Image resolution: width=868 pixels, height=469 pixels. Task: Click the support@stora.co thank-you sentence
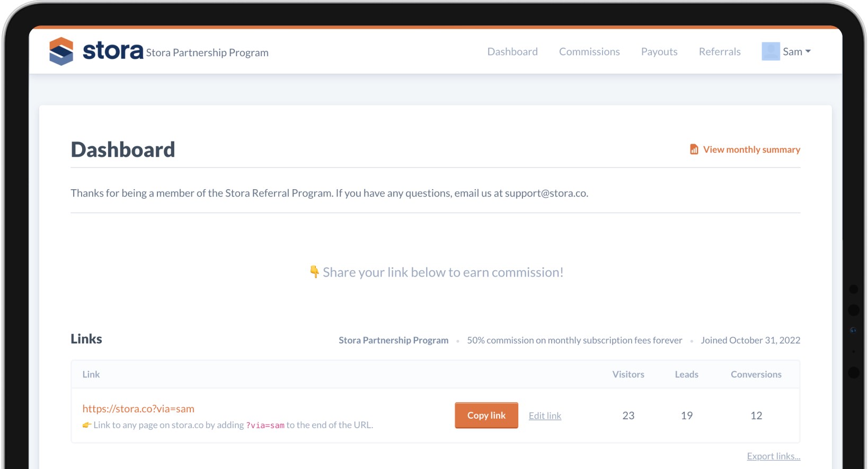pyautogui.click(x=329, y=193)
